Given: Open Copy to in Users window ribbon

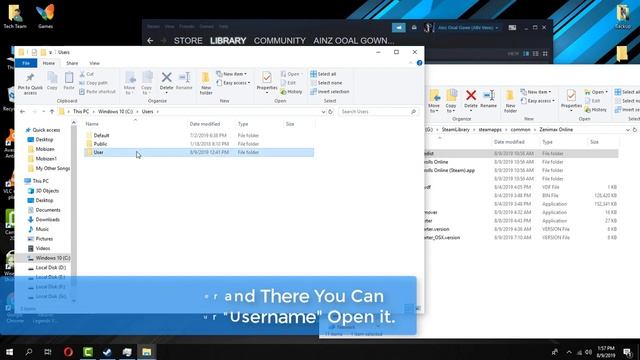Looking at the screenshot, I should pyautogui.click(x=147, y=83).
